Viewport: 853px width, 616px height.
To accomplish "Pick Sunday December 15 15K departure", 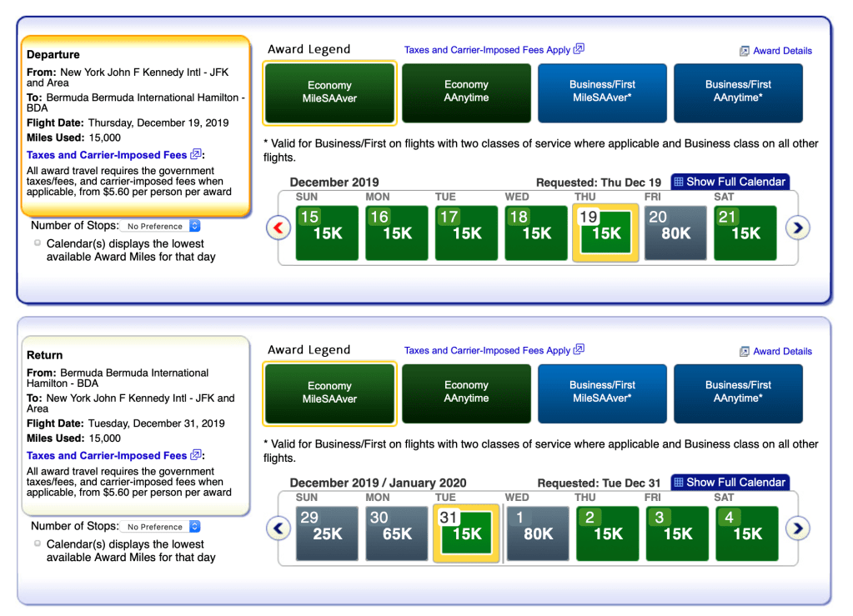I will [327, 233].
